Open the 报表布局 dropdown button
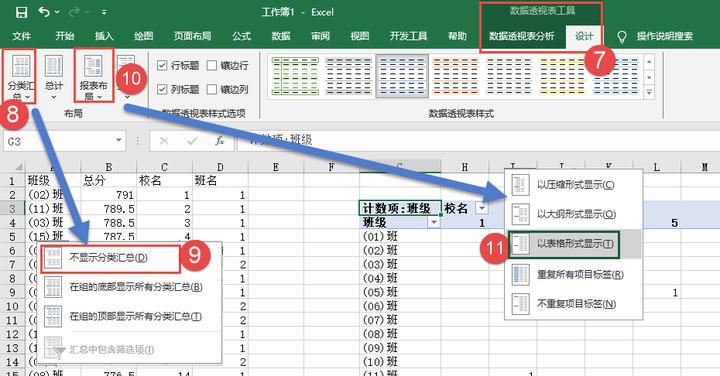The height and width of the screenshot is (376, 720). tap(93, 77)
